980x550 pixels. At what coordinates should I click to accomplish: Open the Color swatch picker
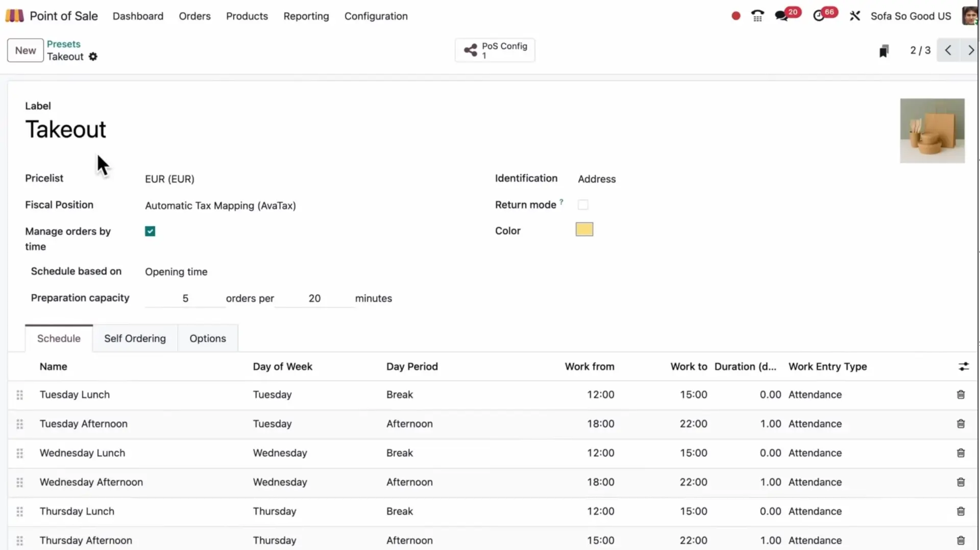coord(583,229)
